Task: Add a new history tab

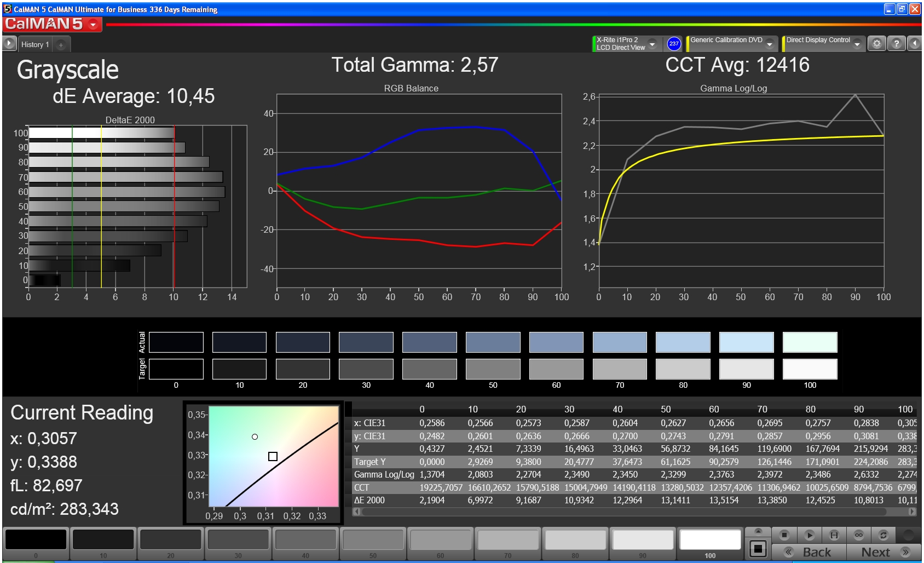Action: (x=61, y=45)
